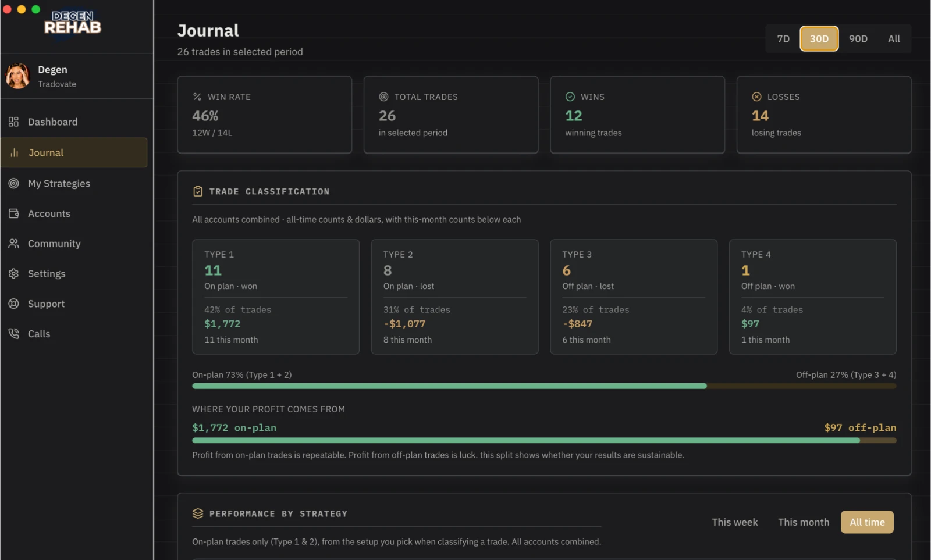Click the green maximize window button
Image resolution: width=931 pixels, height=560 pixels.
pos(35,9)
